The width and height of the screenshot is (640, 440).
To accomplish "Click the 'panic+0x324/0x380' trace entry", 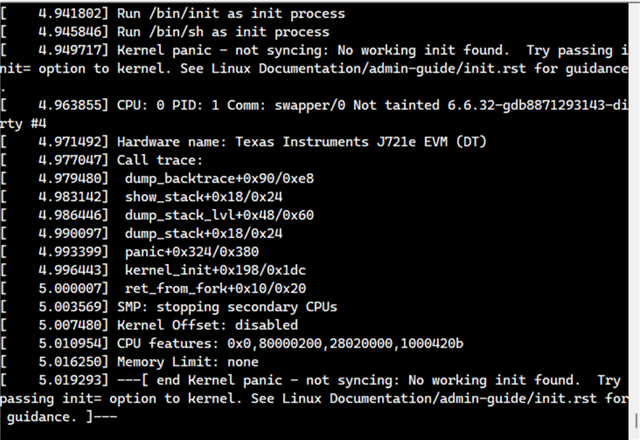I will pyautogui.click(x=192, y=252).
